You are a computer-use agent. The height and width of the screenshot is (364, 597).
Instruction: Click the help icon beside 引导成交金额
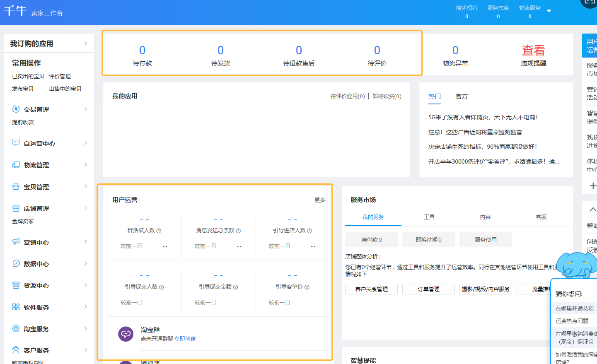tap(235, 287)
